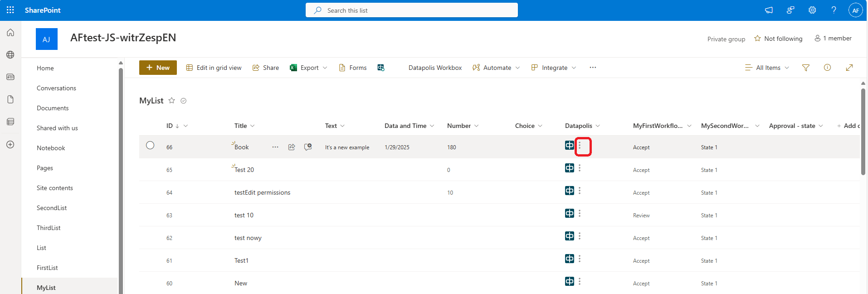Select the Book row radio circle
The height and width of the screenshot is (294, 868).
(x=150, y=145)
